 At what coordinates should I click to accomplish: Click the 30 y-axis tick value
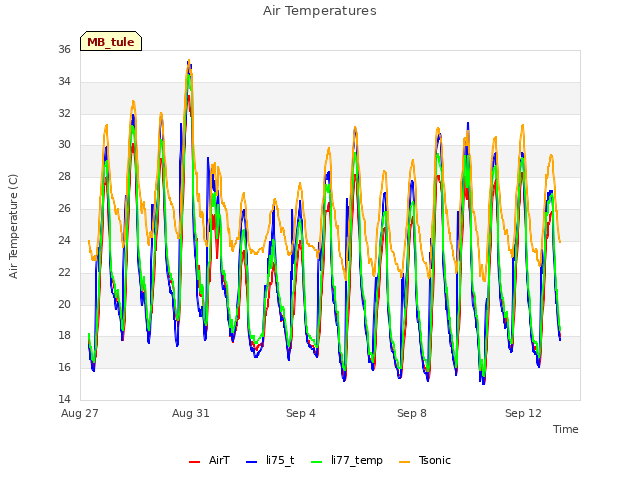(64, 144)
